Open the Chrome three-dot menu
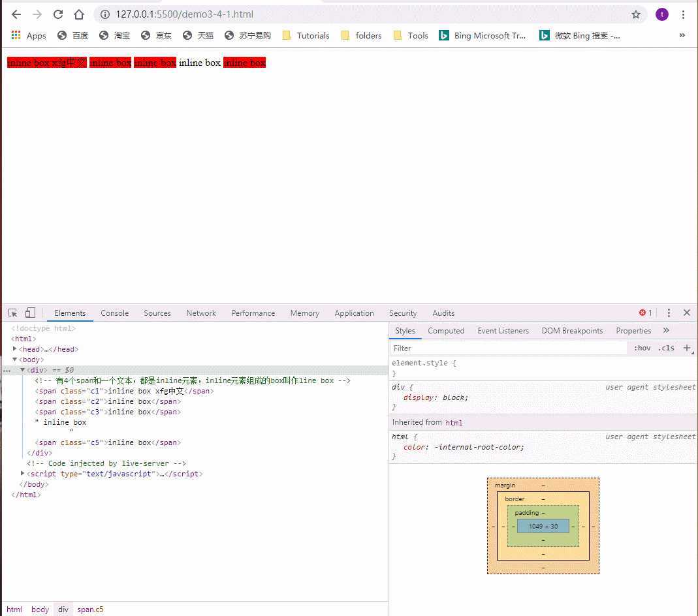This screenshot has width=698, height=616. tap(683, 14)
